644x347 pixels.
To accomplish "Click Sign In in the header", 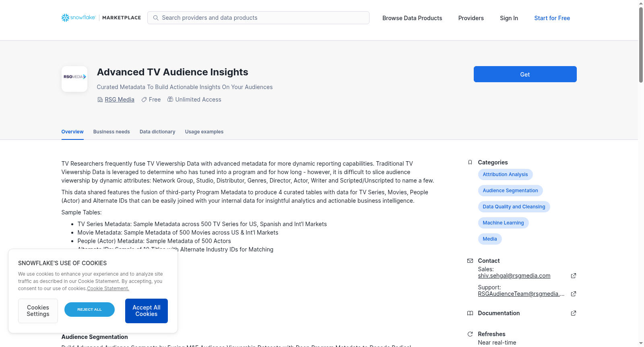I will [x=509, y=18].
